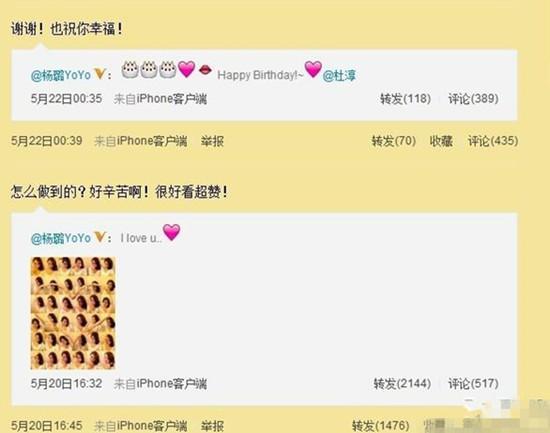This screenshot has height=433, width=550.
Task: Click the verified V badge in the birthday post
Action: tap(100, 74)
